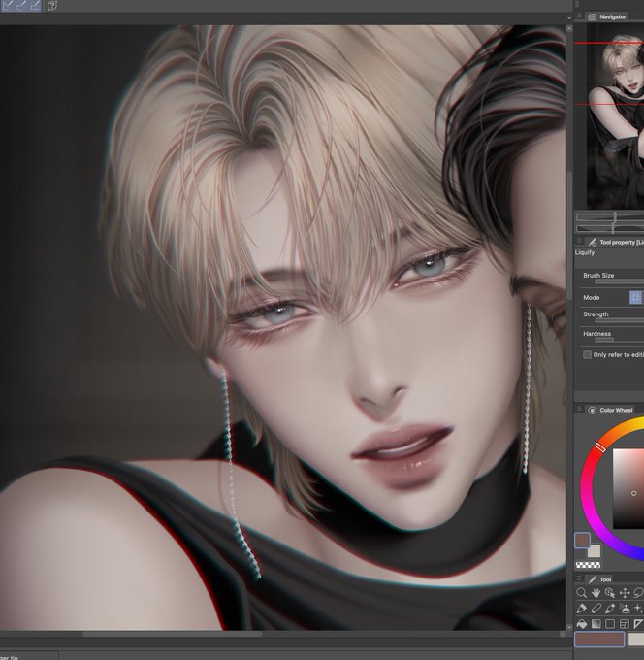
Task: Select the Frame border tool
Action: (625, 623)
